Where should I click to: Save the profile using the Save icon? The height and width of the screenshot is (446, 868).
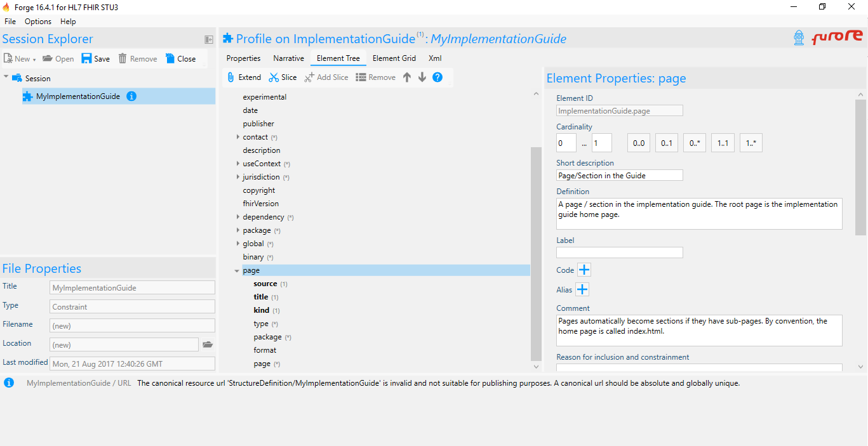tap(87, 58)
